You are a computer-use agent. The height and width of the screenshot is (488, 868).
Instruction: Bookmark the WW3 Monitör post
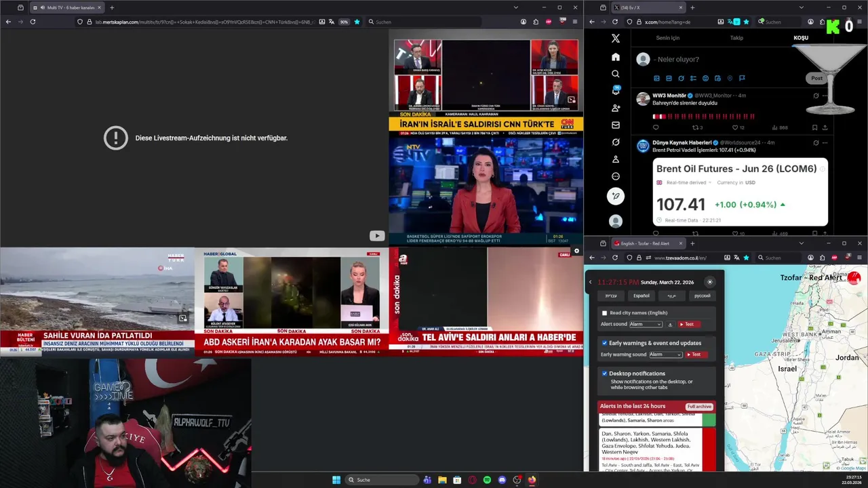pos(814,127)
